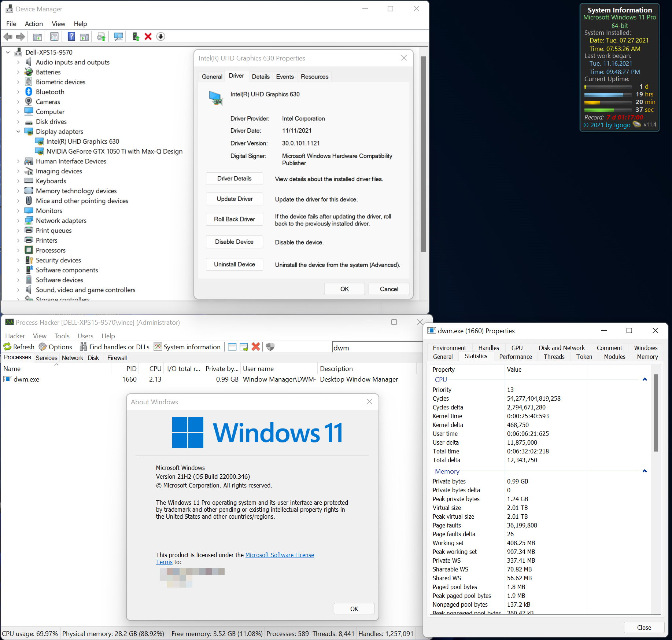Switch to the Events tab

tap(285, 76)
